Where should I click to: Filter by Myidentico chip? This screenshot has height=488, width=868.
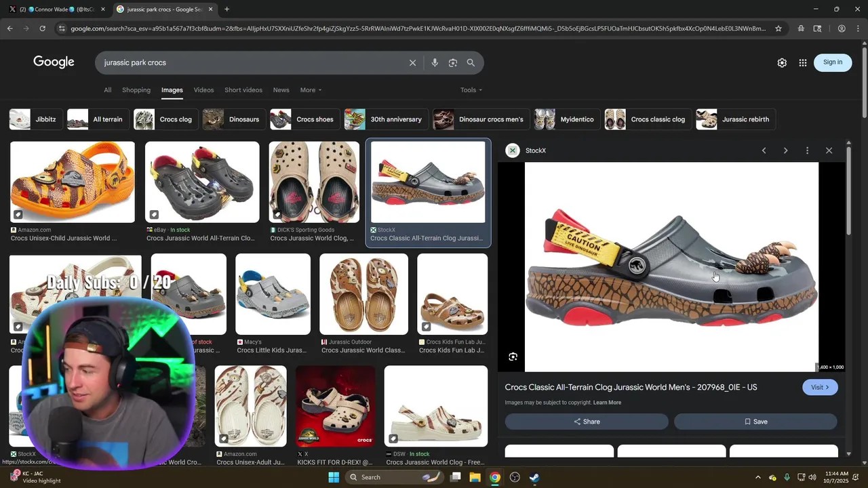(x=567, y=119)
